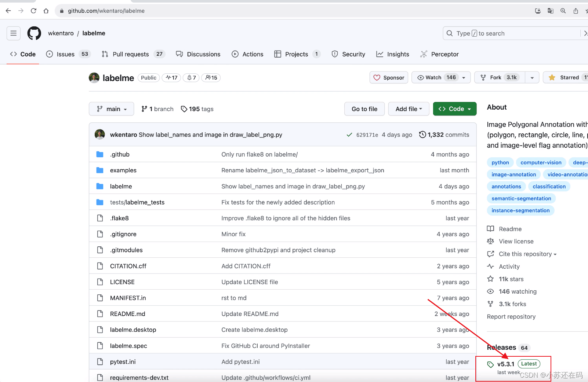Open the Add file dropdown

(x=409, y=109)
